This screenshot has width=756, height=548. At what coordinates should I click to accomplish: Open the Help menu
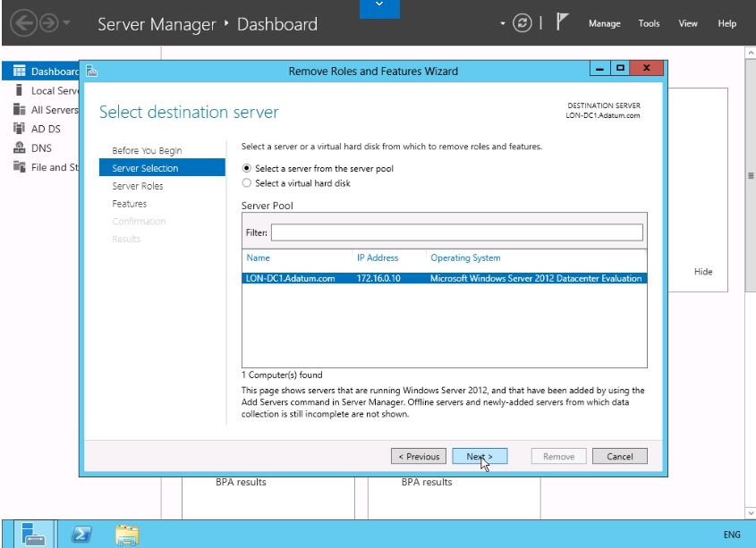pyautogui.click(x=726, y=23)
